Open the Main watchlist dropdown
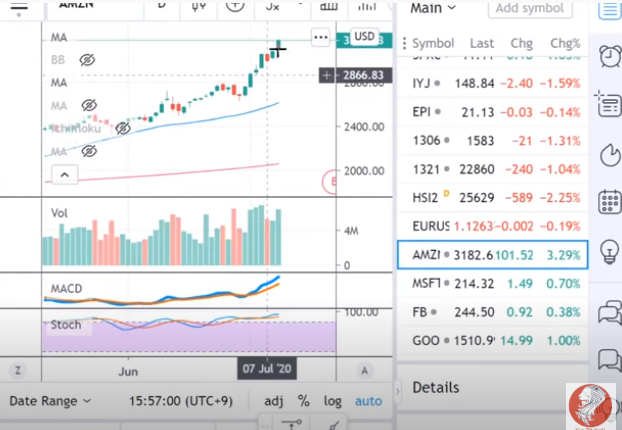Screen dimensions: 622x430 [433, 8]
